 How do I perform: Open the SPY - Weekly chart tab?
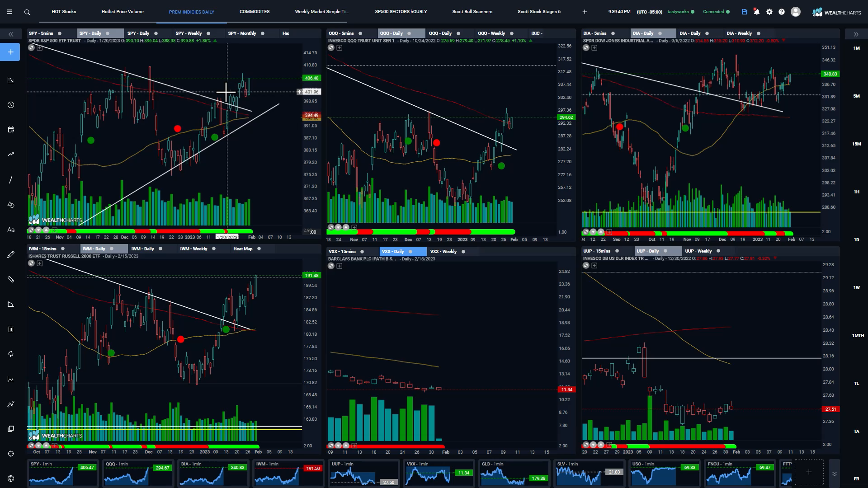click(189, 33)
